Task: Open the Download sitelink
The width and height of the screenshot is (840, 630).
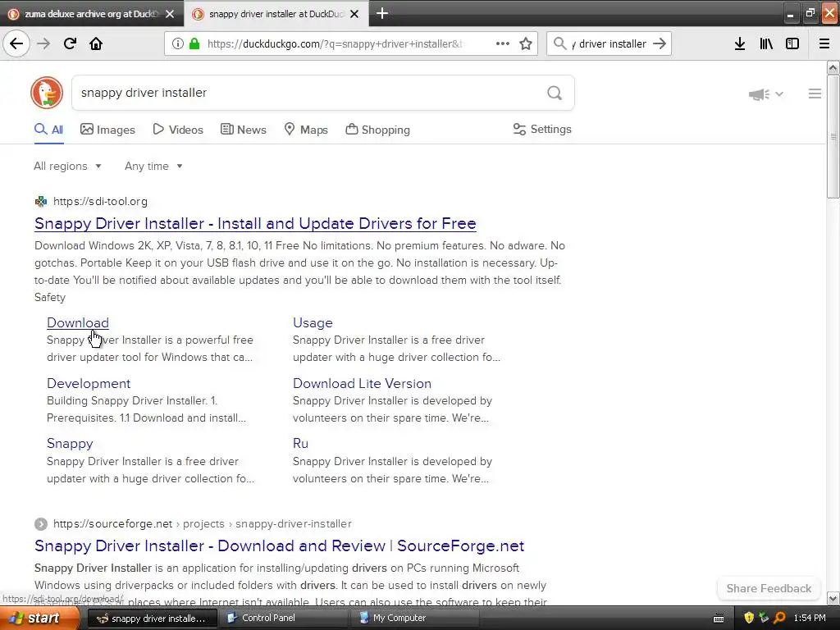Action: (x=78, y=322)
